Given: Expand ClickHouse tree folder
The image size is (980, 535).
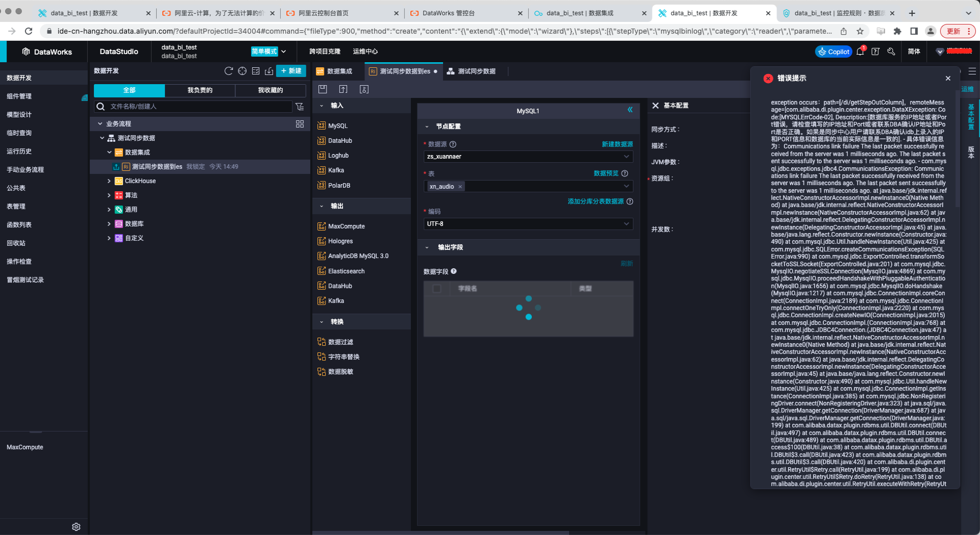Looking at the screenshot, I should [109, 181].
